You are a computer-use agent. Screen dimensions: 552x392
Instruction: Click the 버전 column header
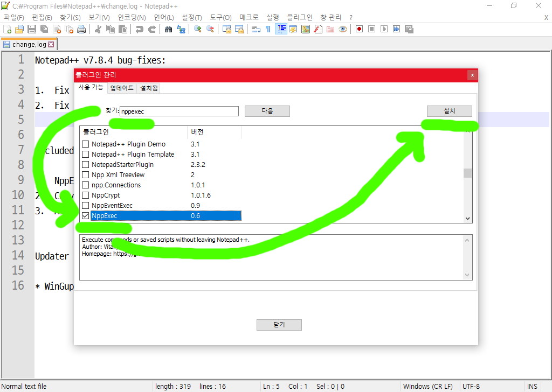214,132
